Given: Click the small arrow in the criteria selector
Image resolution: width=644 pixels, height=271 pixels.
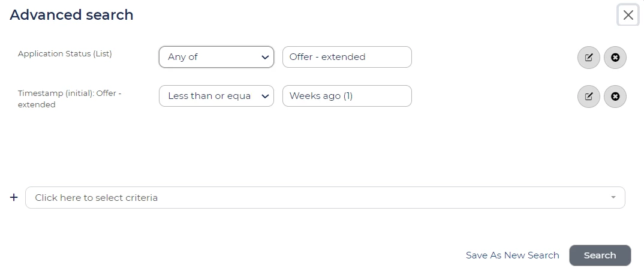Looking at the screenshot, I should [613, 197].
